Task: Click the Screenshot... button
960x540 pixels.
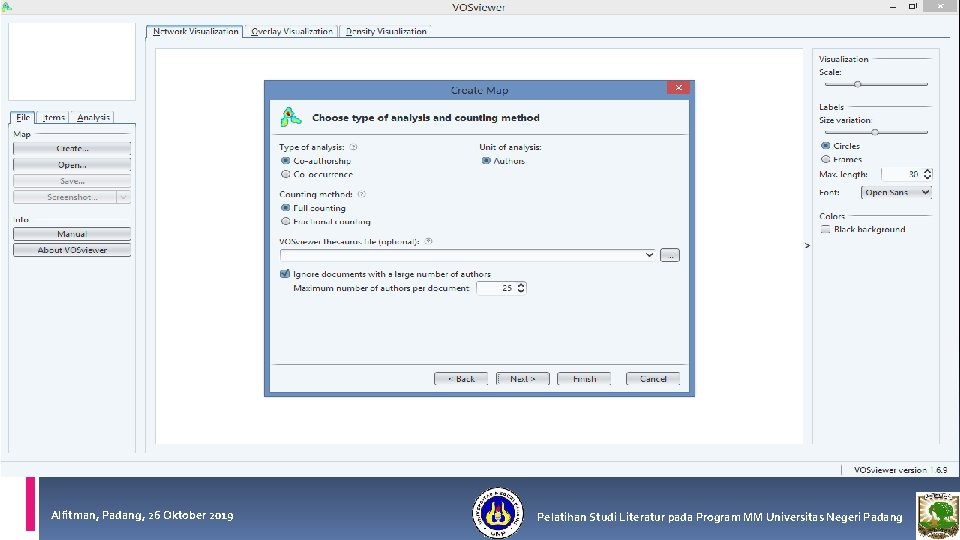Action: point(65,197)
